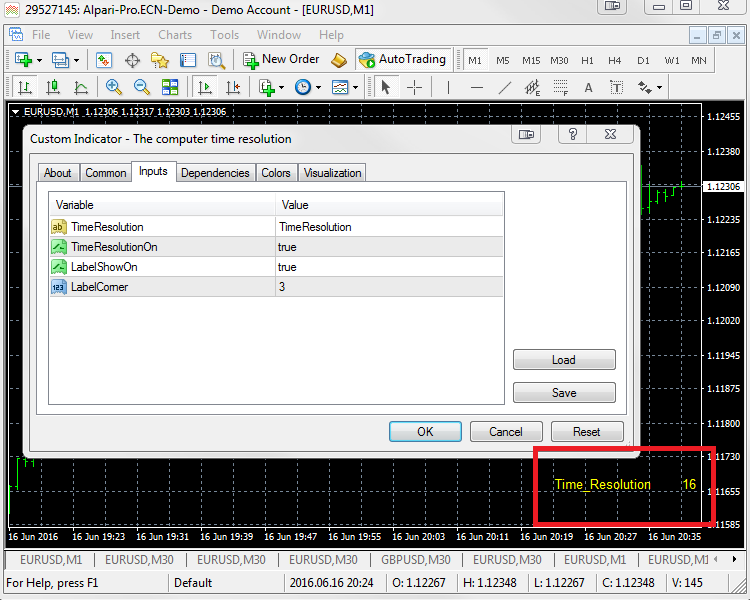Select the cursor arrow tool
The width and height of the screenshot is (750, 600).
(x=386, y=88)
